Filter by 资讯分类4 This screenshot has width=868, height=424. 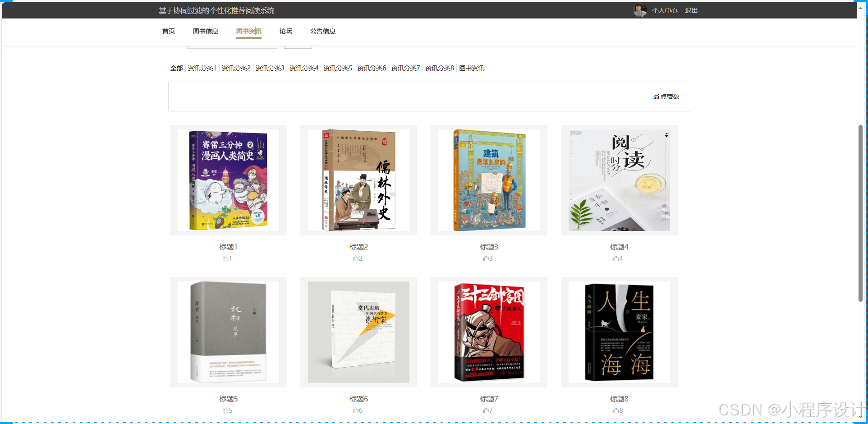(x=304, y=68)
